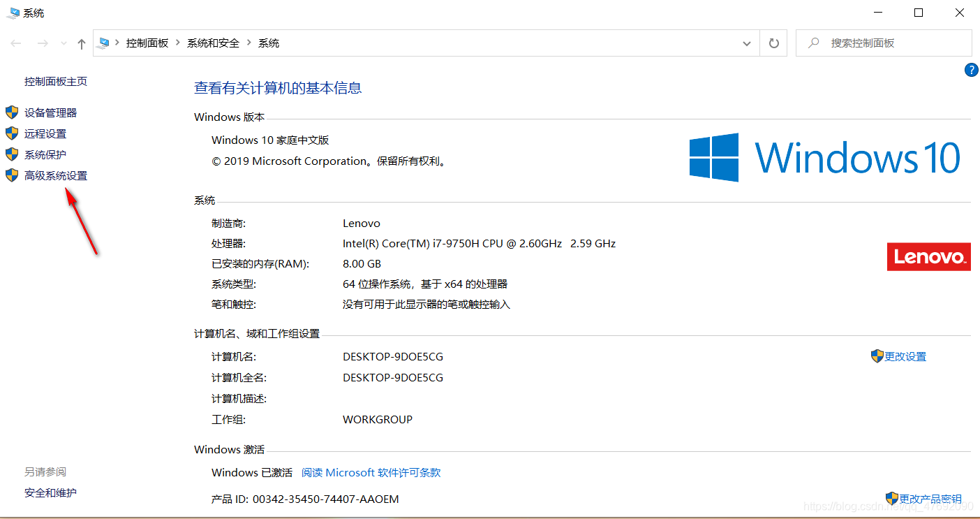This screenshot has height=519, width=980.
Task: Select 控制面板 breadcrumb
Action: coord(147,43)
